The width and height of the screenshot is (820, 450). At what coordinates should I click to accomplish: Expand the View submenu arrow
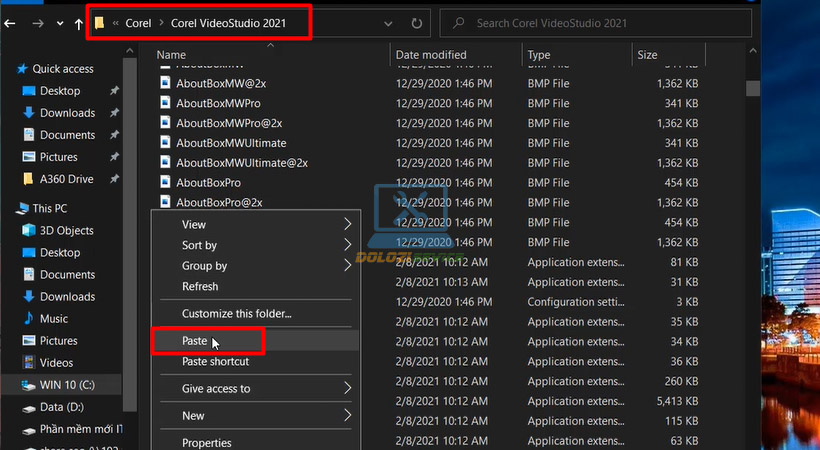coord(348,224)
